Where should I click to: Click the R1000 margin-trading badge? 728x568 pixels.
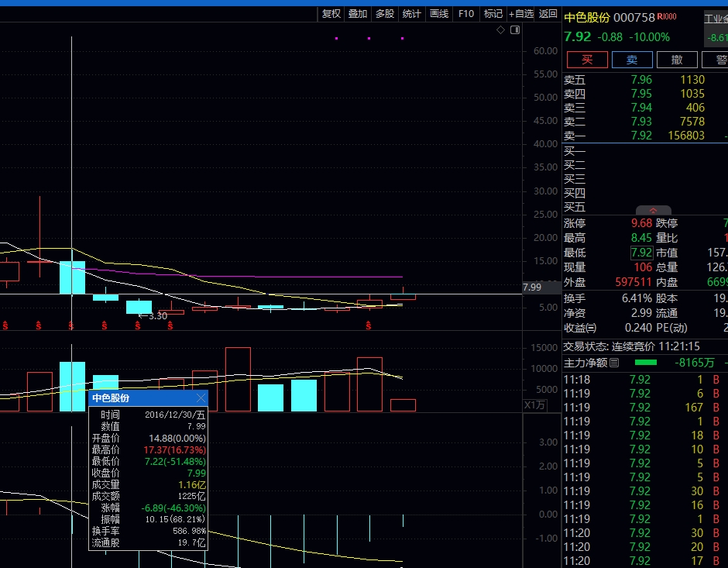667,17
